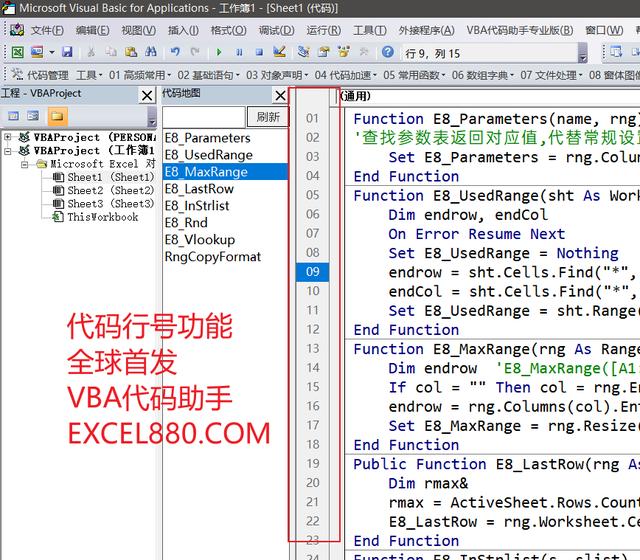The width and height of the screenshot is (640, 560).
Task: Select E8_Parameters in code map list
Action: [x=225, y=138]
